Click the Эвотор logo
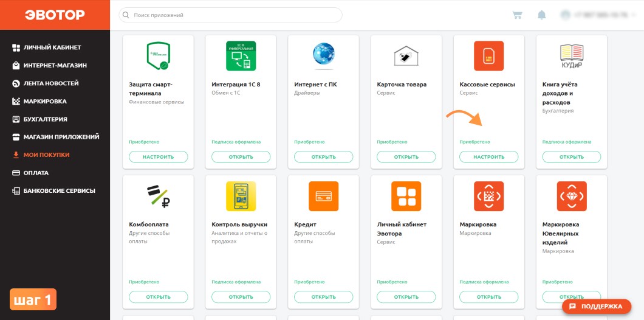Screen dimensions: 644x320 click(x=55, y=15)
